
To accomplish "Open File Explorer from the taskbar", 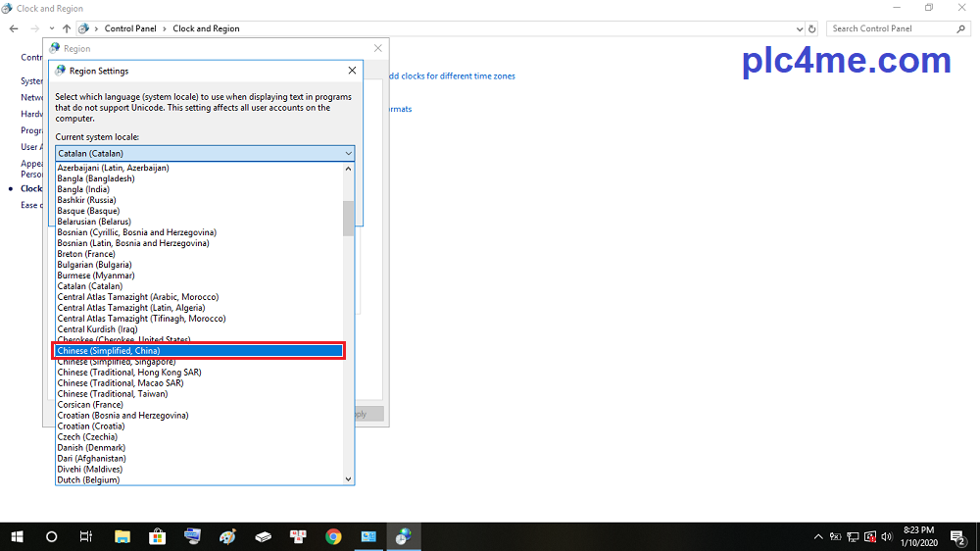I will 122,536.
